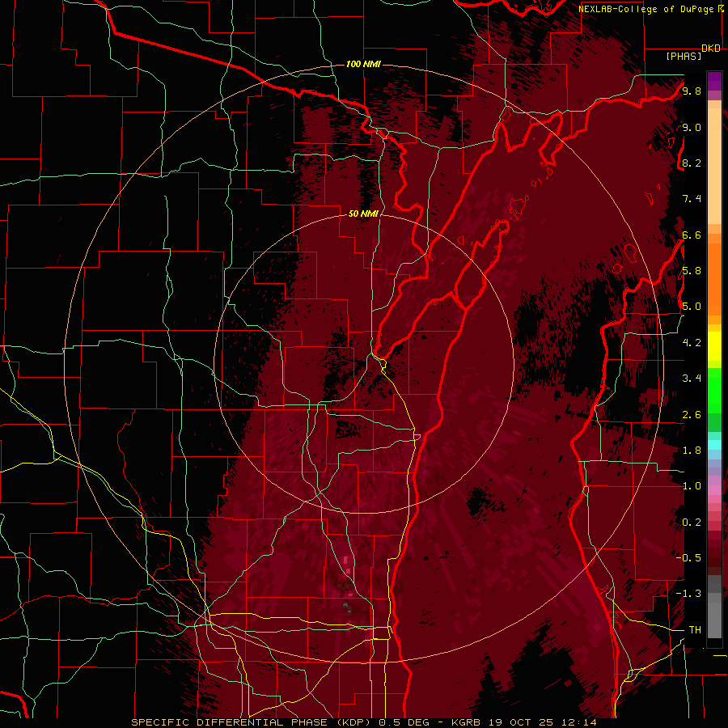Click the TH threshold label on the scale

pos(695,630)
